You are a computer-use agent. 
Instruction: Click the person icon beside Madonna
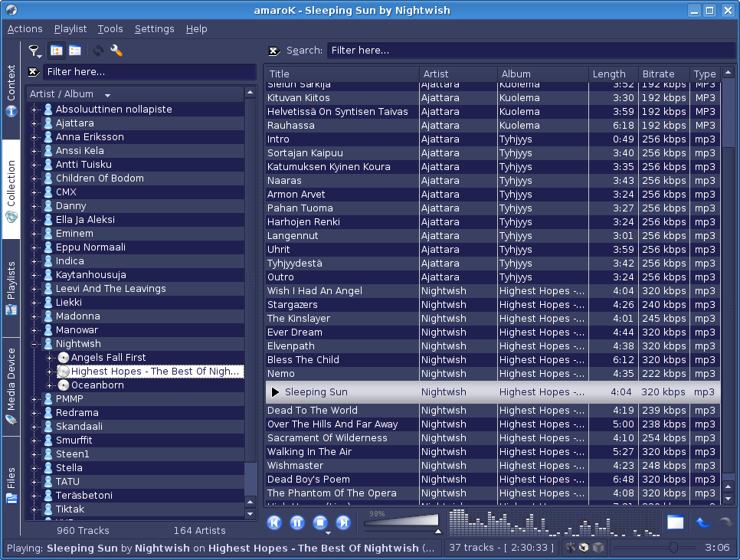pyautogui.click(x=48, y=316)
